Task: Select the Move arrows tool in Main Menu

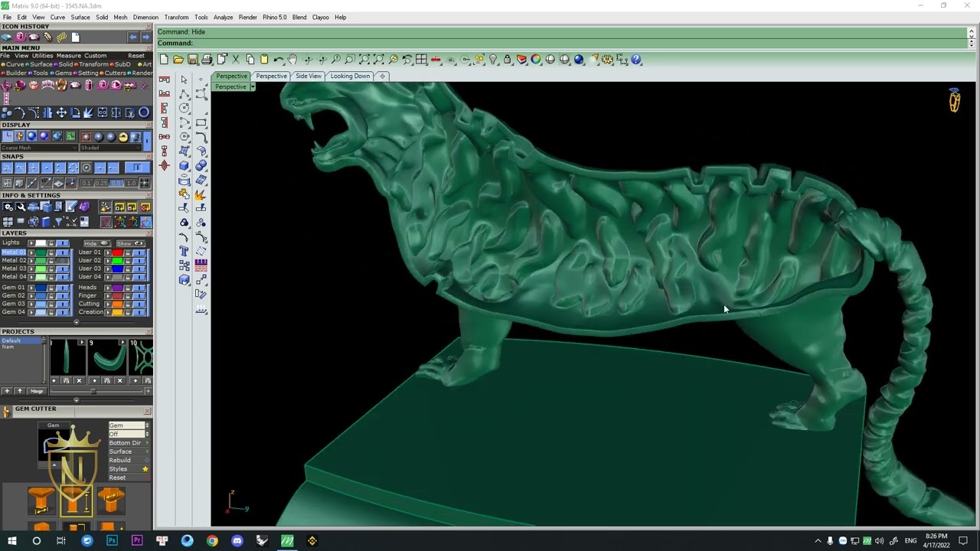Action: pos(61,112)
